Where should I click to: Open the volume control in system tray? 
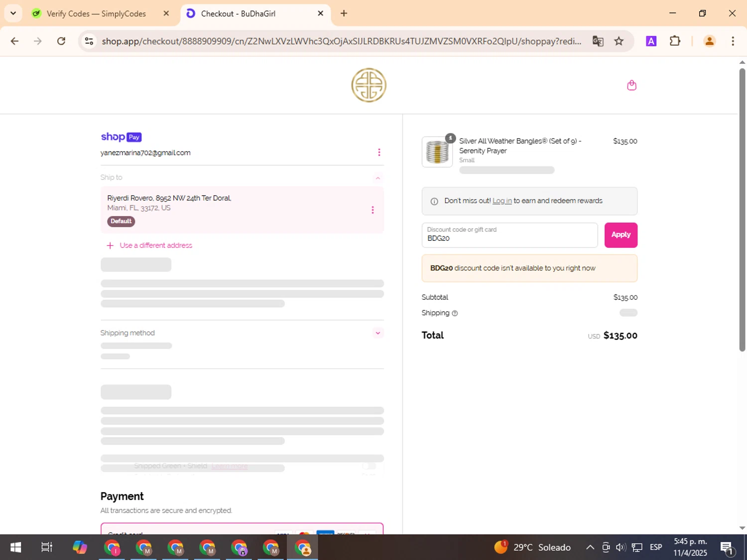pyautogui.click(x=621, y=548)
